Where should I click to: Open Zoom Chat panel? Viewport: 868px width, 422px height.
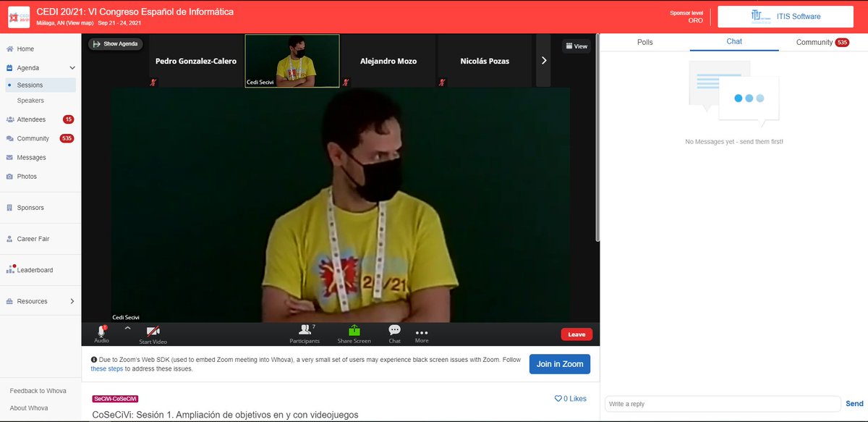[394, 334]
